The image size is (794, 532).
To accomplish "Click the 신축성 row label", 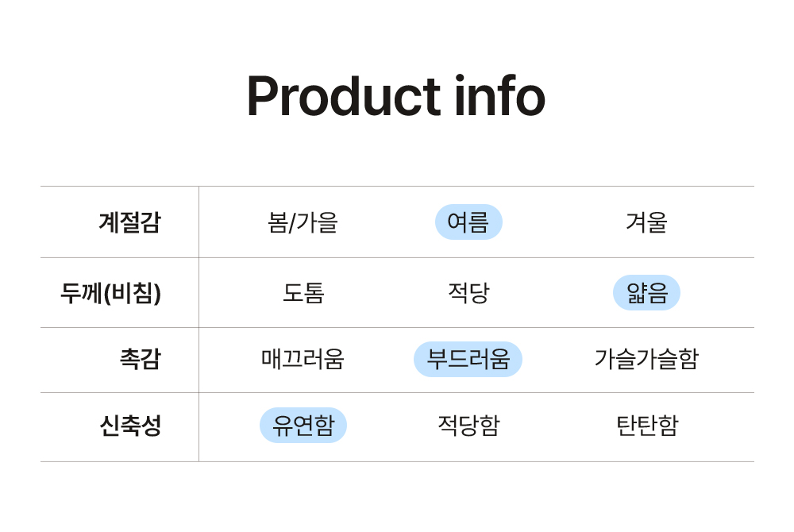I will [130, 425].
